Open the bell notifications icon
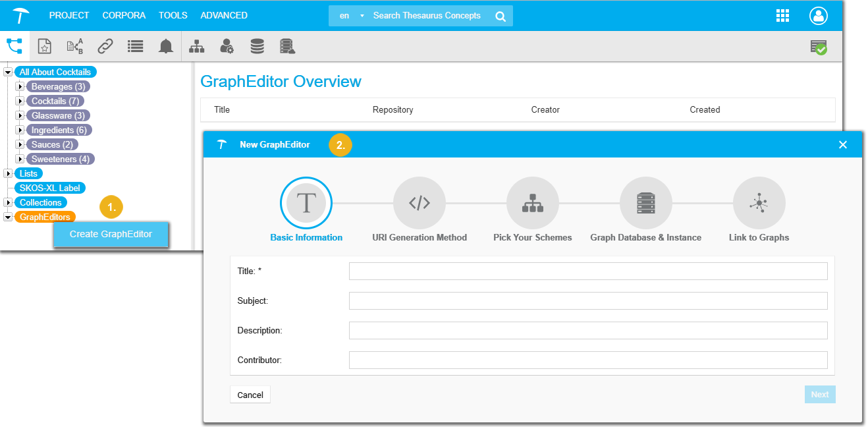The image size is (868, 427). coord(166,46)
